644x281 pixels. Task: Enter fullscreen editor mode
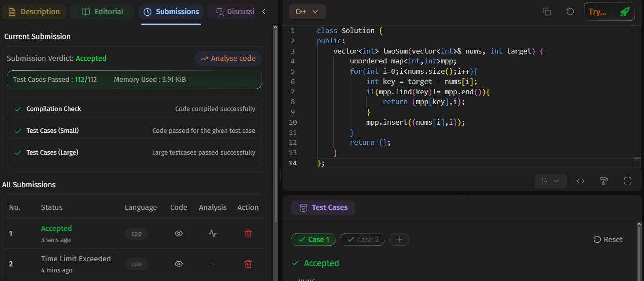[x=628, y=181]
